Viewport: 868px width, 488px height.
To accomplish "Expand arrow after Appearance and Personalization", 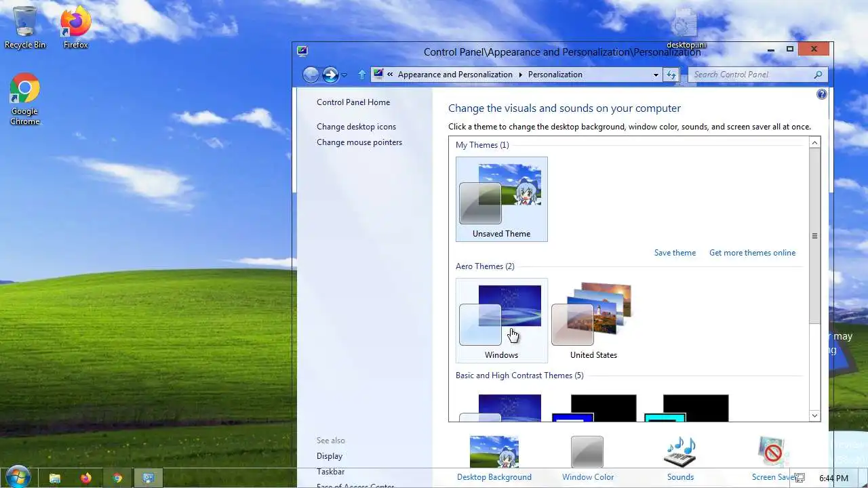I will tap(521, 75).
